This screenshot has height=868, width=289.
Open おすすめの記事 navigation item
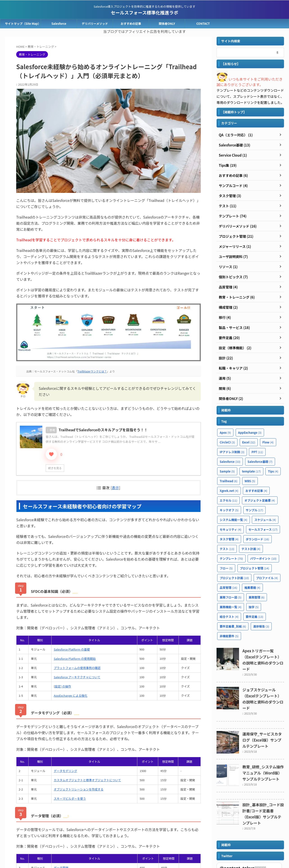131,24
